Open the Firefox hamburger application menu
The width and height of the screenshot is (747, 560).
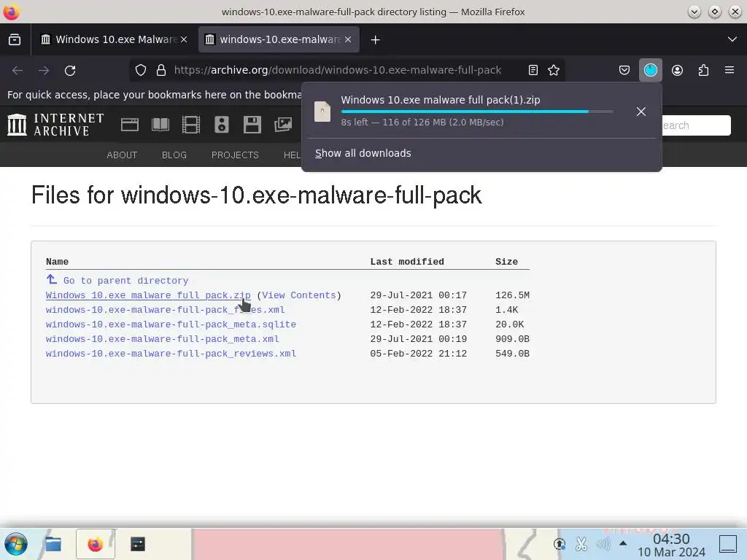(x=729, y=71)
